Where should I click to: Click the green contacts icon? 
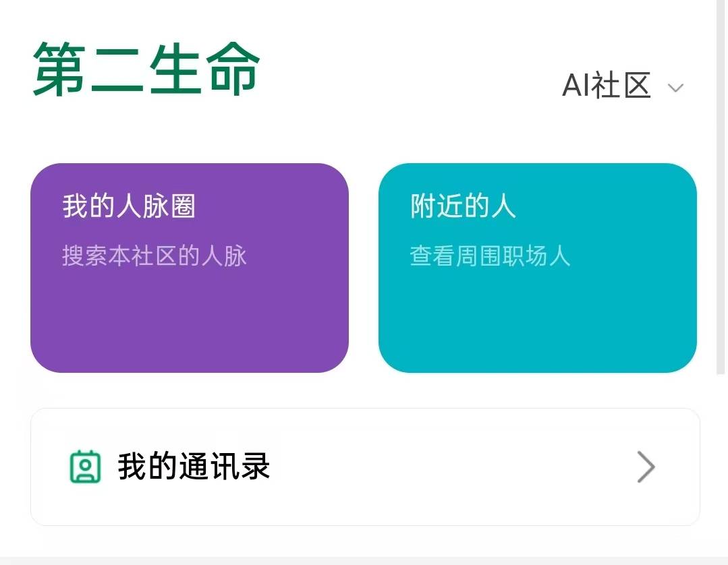[85, 467]
